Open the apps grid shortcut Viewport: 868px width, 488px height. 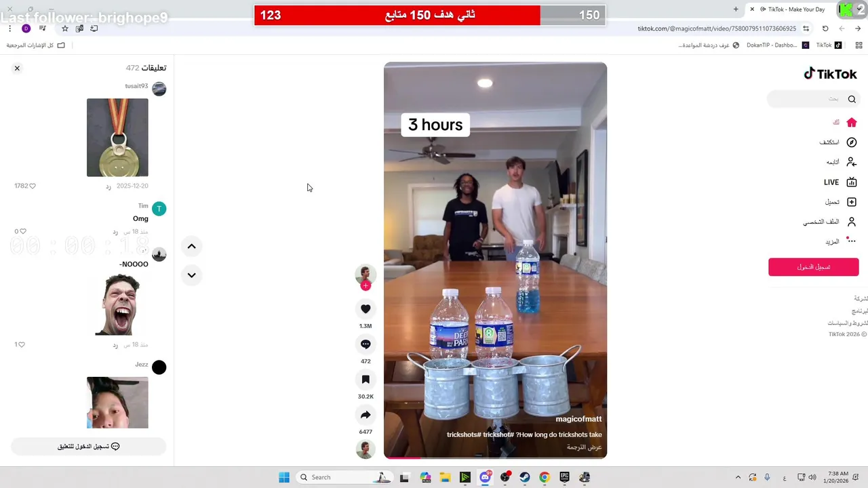tap(859, 45)
